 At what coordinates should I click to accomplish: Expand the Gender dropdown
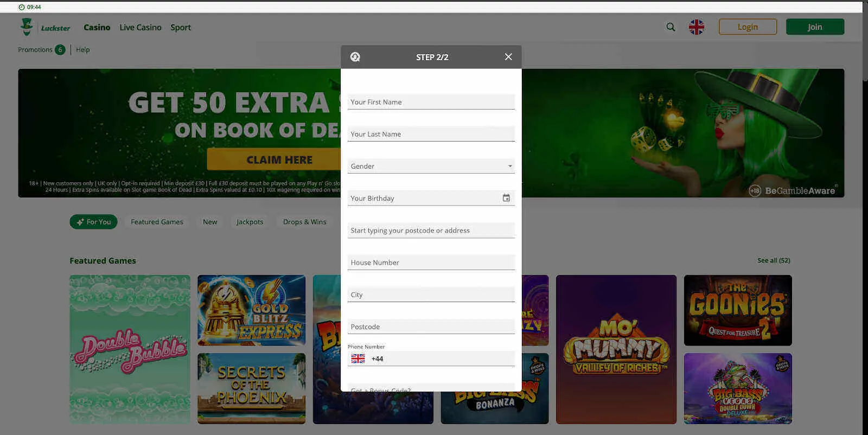tap(431, 166)
